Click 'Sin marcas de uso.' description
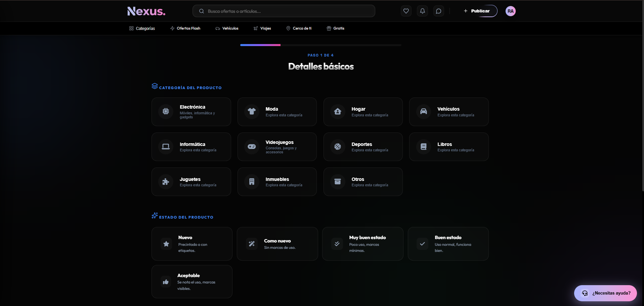Viewport: 644px width, 306px height. coord(280,247)
